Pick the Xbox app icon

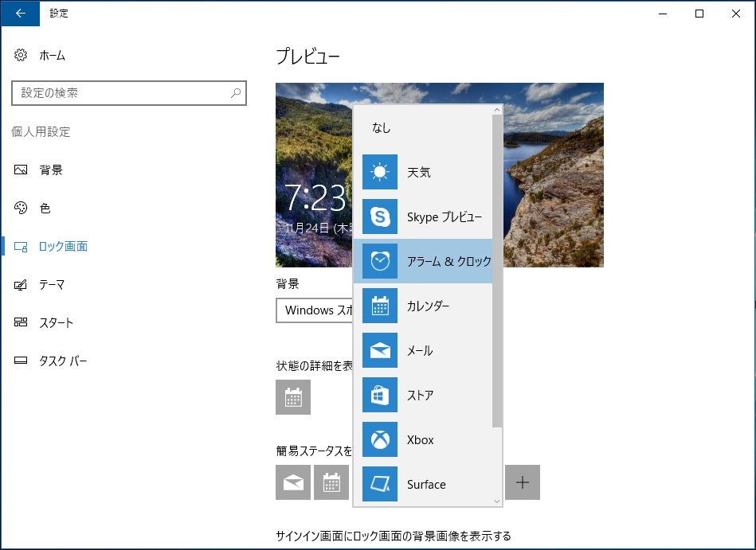pyautogui.click(x=379, y=439)
